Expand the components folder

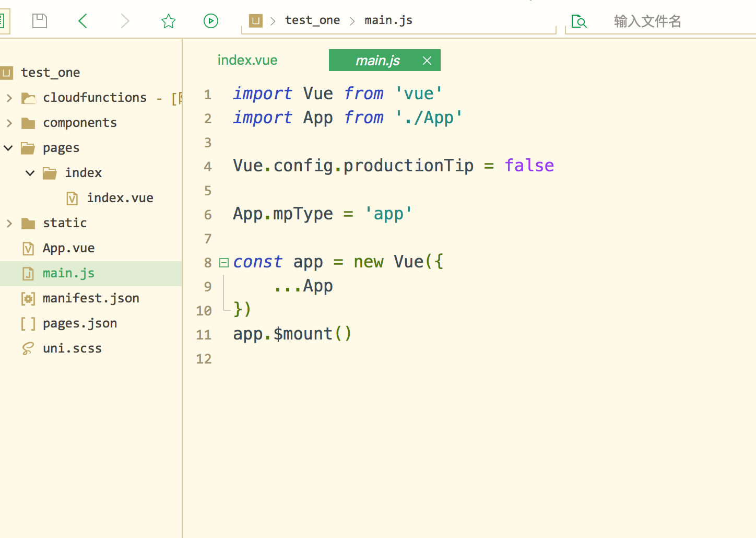point(9,123)
